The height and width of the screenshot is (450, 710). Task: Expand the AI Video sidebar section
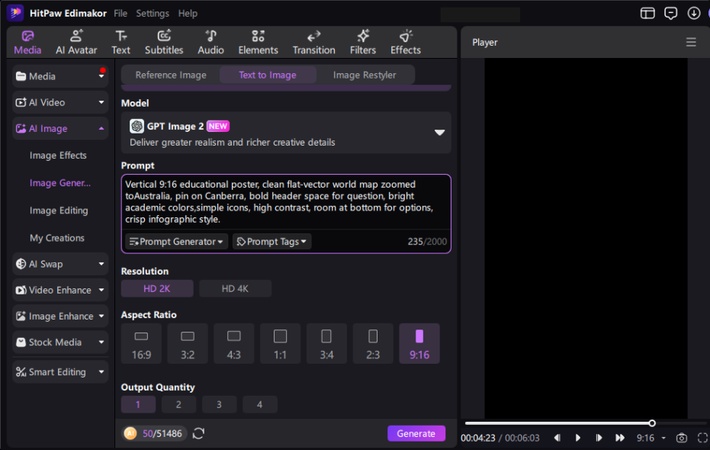point(60,102)
